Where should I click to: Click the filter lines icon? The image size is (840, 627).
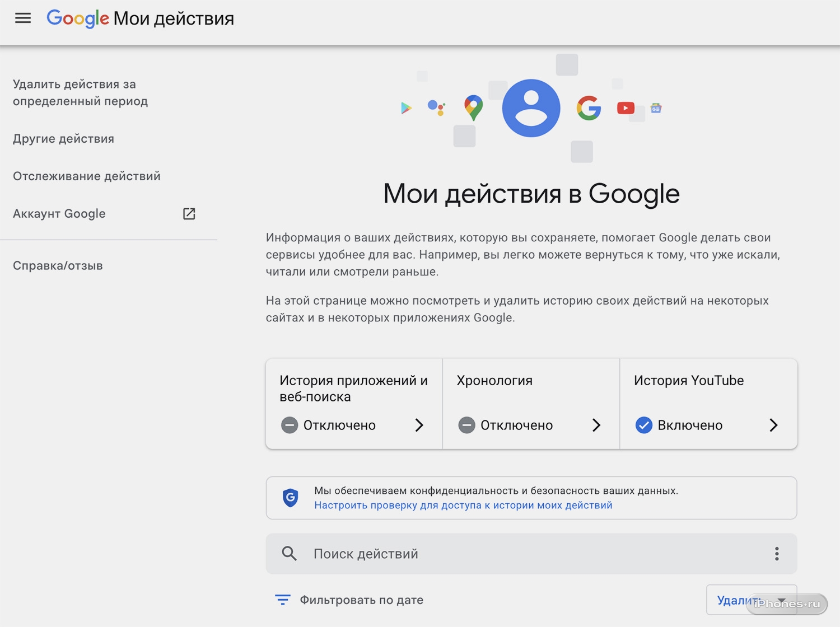(x=283, y=600)
